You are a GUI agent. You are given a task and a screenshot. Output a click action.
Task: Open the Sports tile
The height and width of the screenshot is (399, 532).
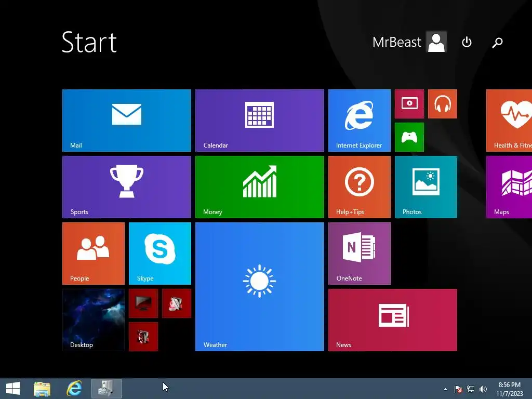point(127,187)
